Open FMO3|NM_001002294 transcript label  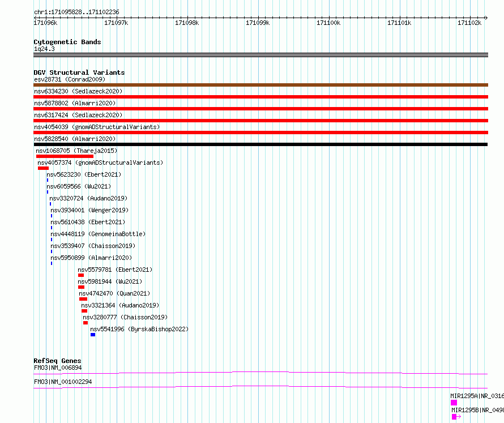(x=63, y=382)
